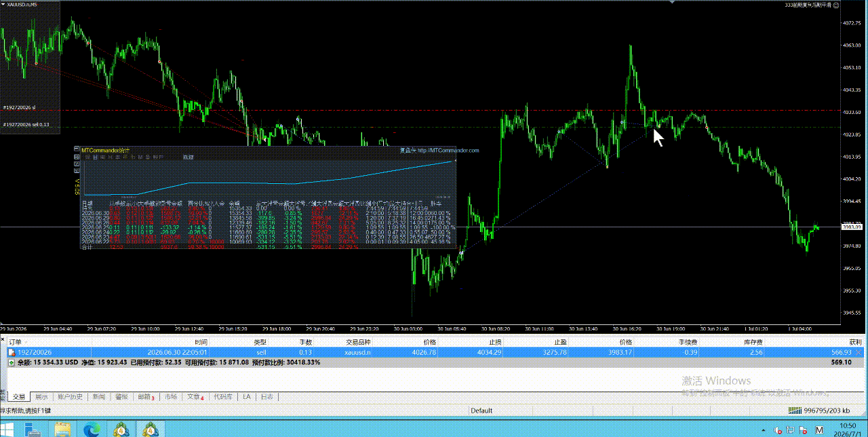This screenshot has height=437, width=868.
Task: Click the open price cell 4026.78
Action: tap(425, 352)
